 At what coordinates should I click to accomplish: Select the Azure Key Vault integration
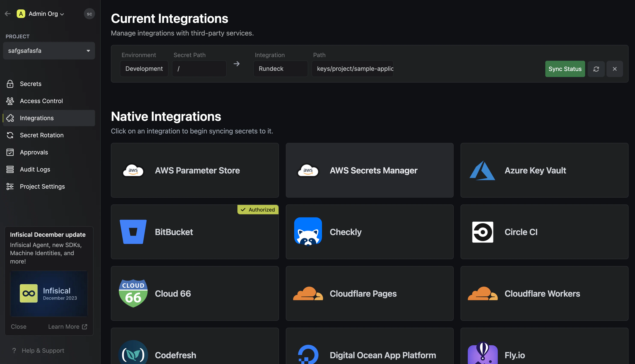tap(544, 170)
